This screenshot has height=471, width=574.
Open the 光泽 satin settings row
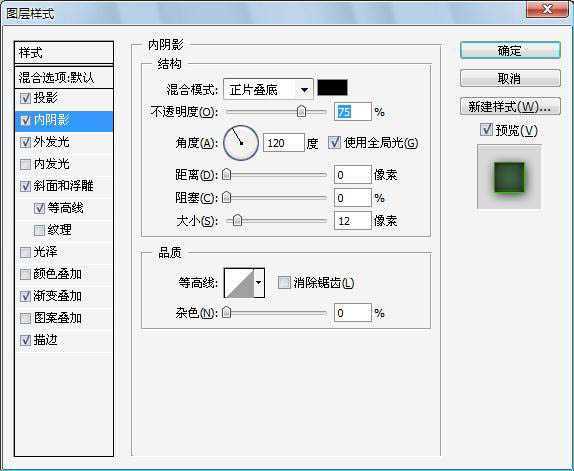click(x=64, y=252)
